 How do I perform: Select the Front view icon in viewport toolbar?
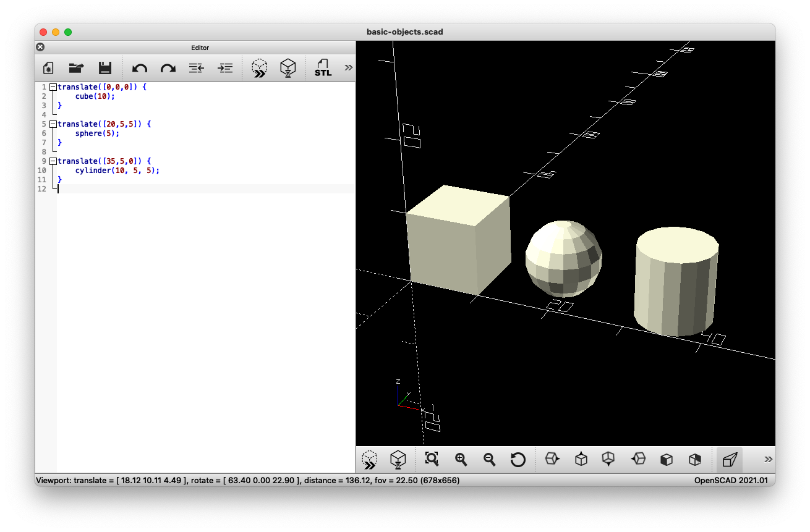(x=667, y=460)
